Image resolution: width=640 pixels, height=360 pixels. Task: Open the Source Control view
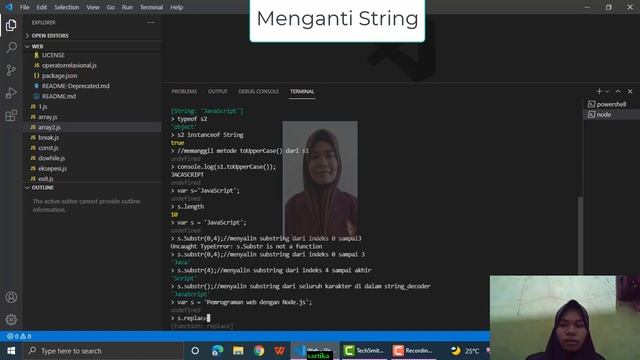click(x=11, y=70)
